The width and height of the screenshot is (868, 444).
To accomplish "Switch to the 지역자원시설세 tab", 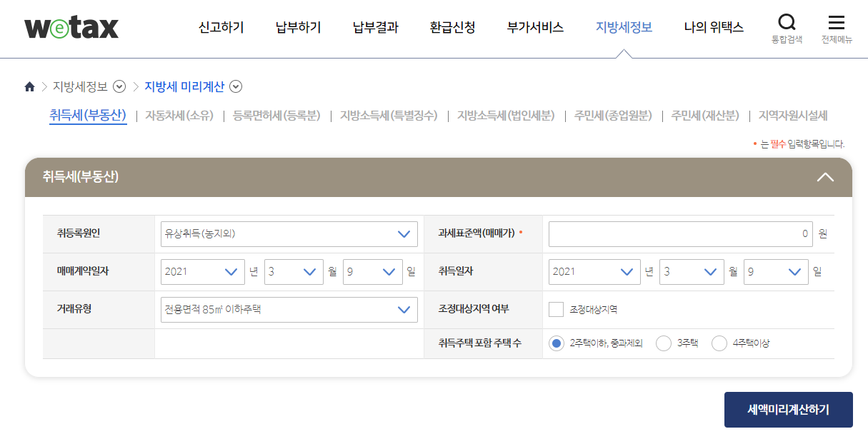I will 793,116.
